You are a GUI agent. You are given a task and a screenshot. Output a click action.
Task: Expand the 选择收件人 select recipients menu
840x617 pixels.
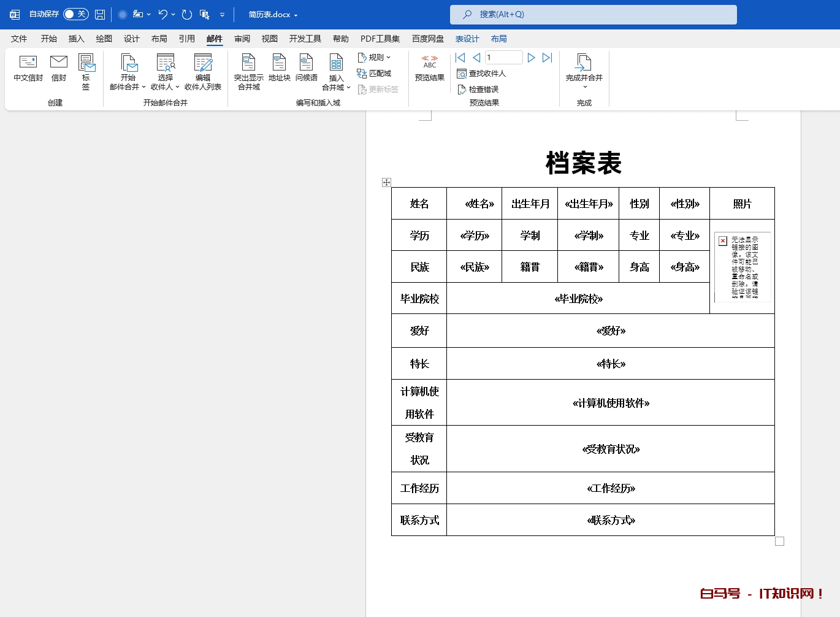(x=165, y=71)
